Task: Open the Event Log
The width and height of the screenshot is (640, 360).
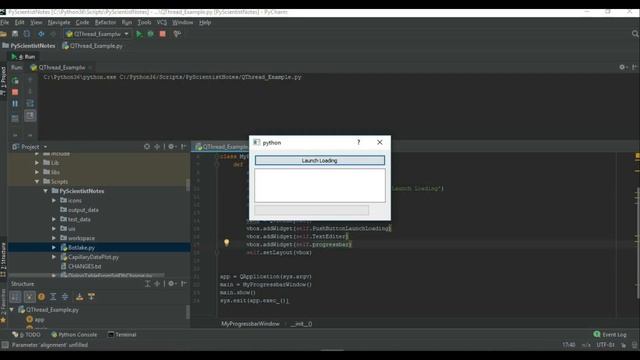Action: pyautogui.click(x=610, y=335)
